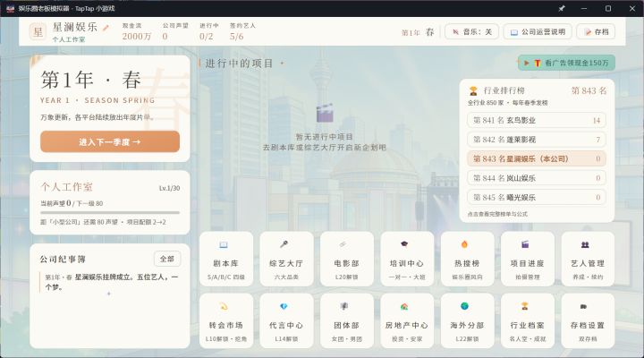The width and height of the screenshot is (644, 358).
Task: Open the 代言中心 endorsement center card
Action: [x=286, y=320]
